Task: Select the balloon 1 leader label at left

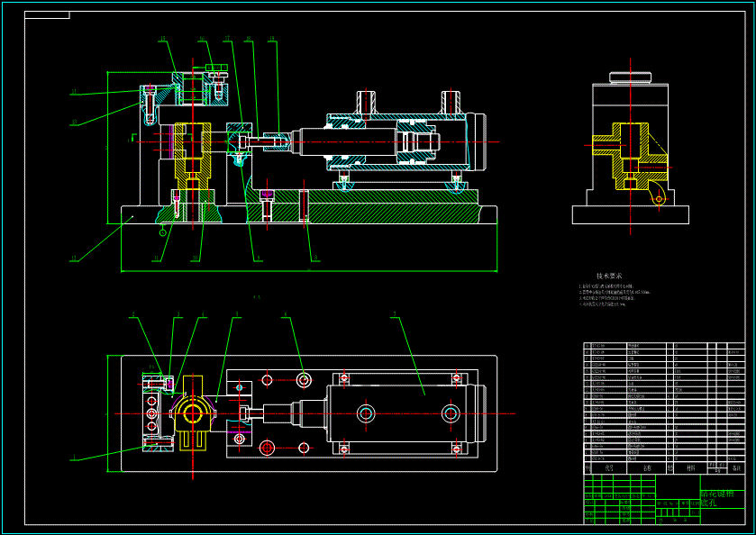Action: pos(74,457)
